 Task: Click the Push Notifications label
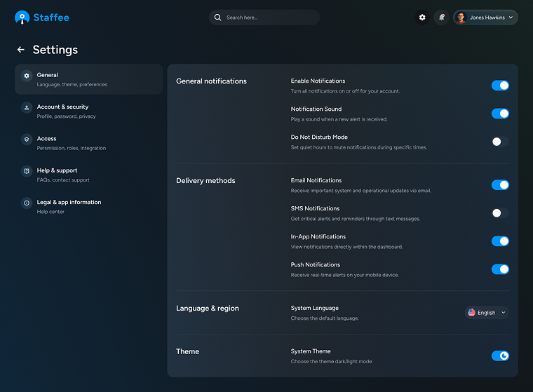(x=316, y=265)
